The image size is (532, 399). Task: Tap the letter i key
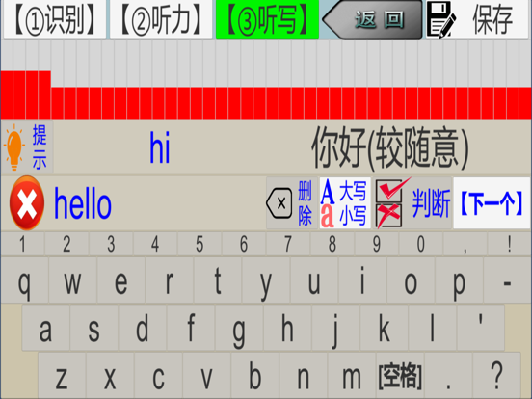[x=362, y=279]
